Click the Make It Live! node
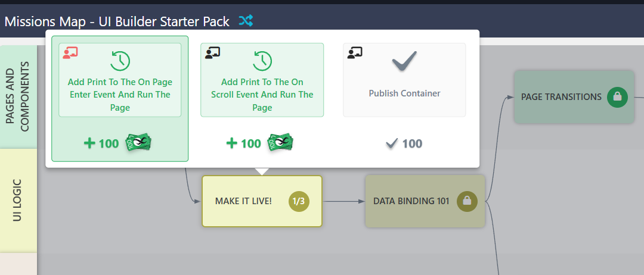 (244, 201)
